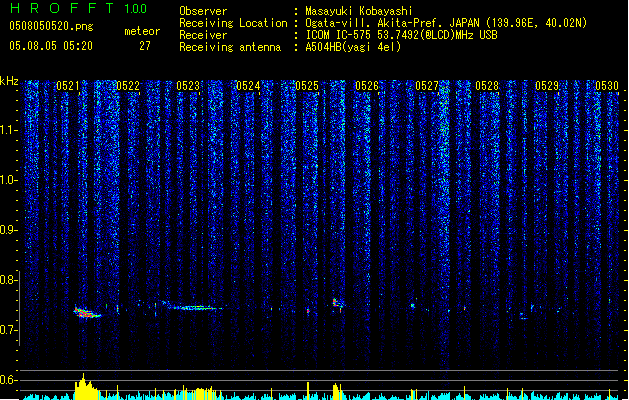
Task: Click the HROFFT program title
Action: click(62, 8)
